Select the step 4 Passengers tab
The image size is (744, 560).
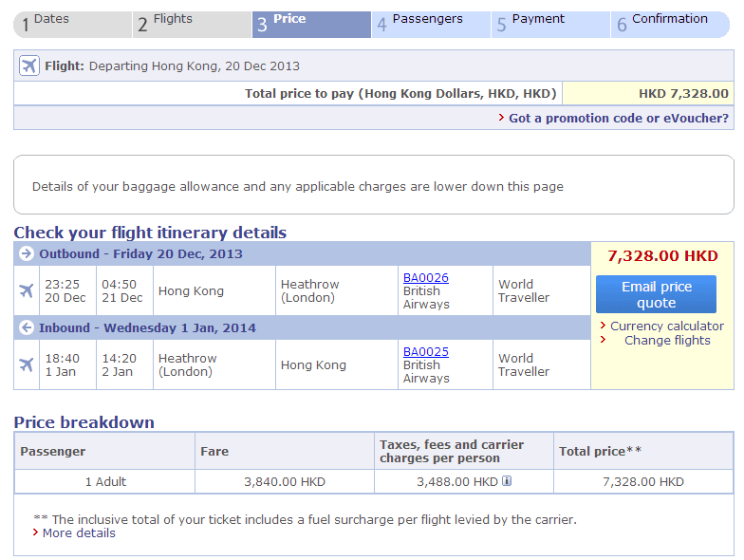pos(431,25)
